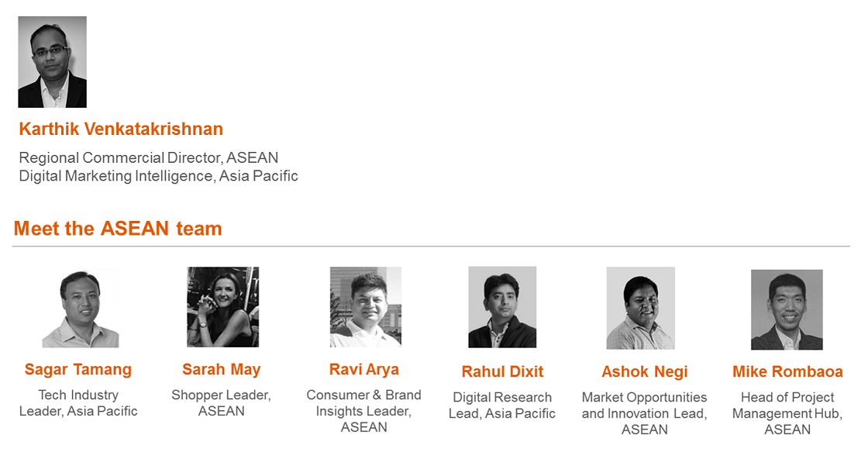Click the portrait photo above Karthik Venkatakrishnan's name
The width and height of the screenshot is (868, 452).
(52, 62)
